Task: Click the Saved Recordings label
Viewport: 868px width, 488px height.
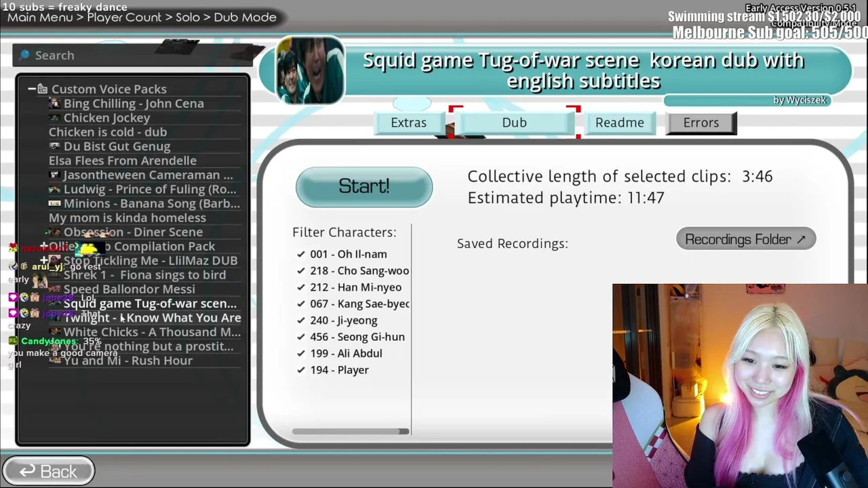Action: (513, 243)
